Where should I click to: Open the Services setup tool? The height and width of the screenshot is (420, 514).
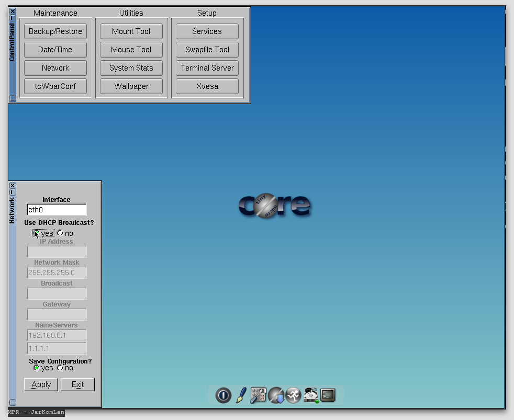pos(207,31)
